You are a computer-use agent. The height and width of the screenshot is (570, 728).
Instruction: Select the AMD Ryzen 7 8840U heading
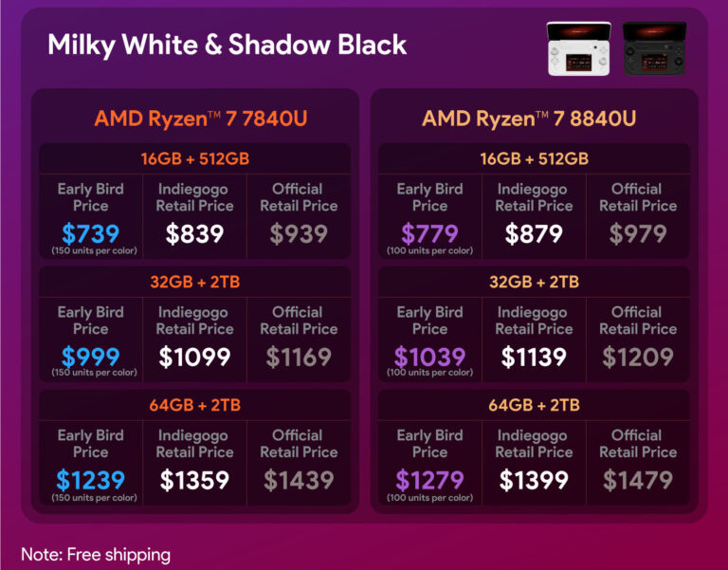point(529,119)
